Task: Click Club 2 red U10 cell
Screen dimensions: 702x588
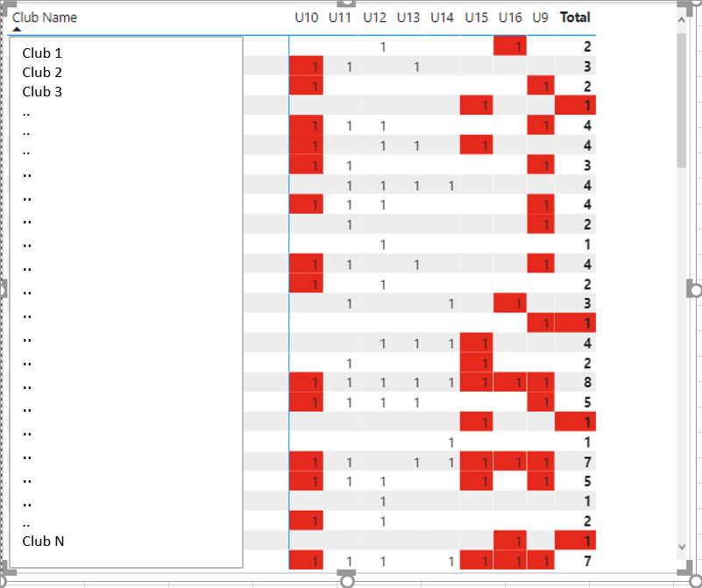Action: [x=306, y=66]
